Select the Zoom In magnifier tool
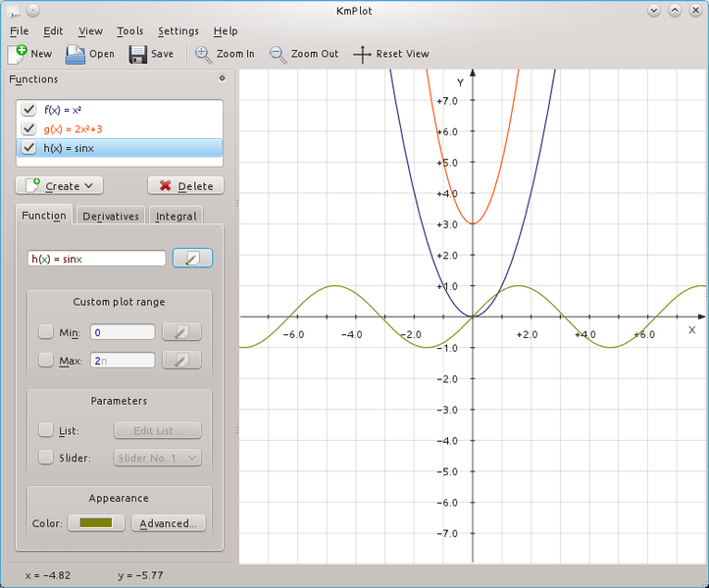 pos(204,54)
